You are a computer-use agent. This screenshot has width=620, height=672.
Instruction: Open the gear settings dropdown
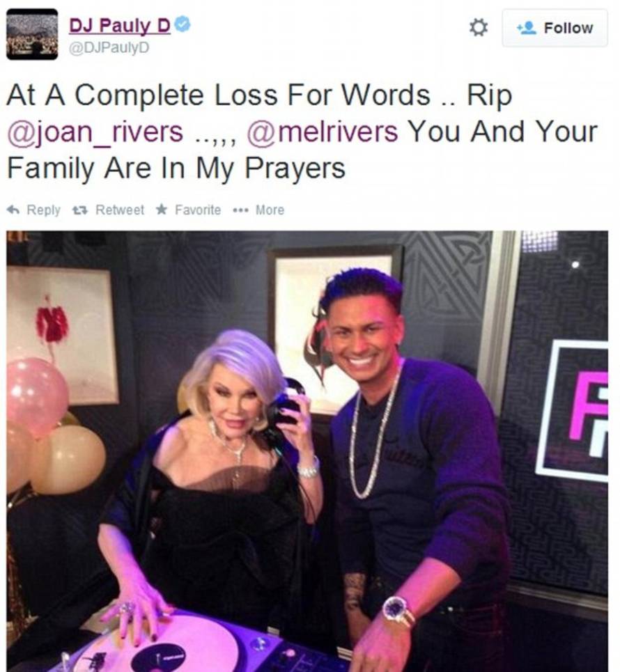pyautogui.click(x=479, y=28)
